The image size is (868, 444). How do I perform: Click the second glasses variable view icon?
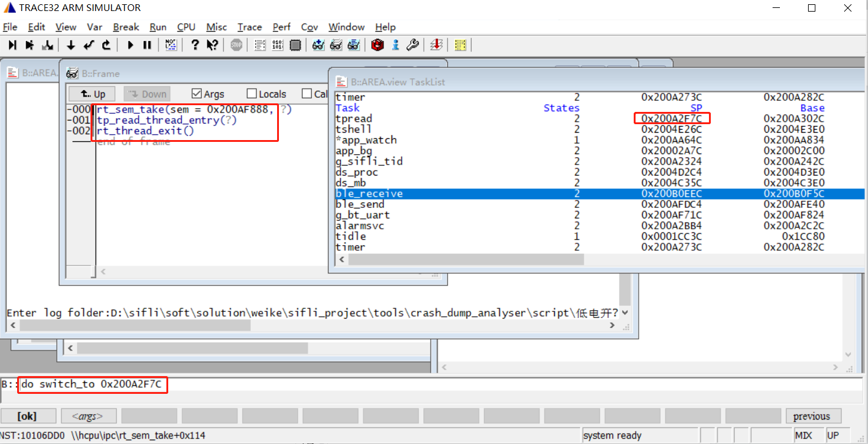tap(336, 45)
